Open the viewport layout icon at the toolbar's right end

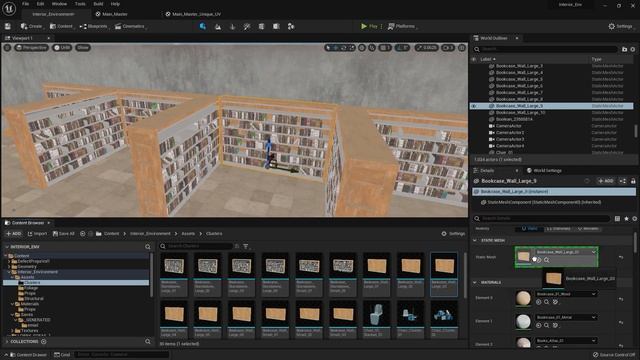462,48
